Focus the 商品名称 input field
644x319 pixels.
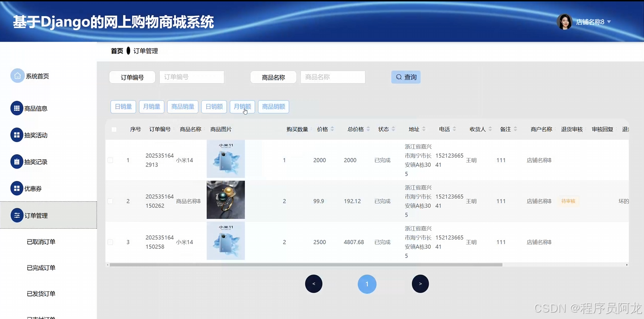333,77
